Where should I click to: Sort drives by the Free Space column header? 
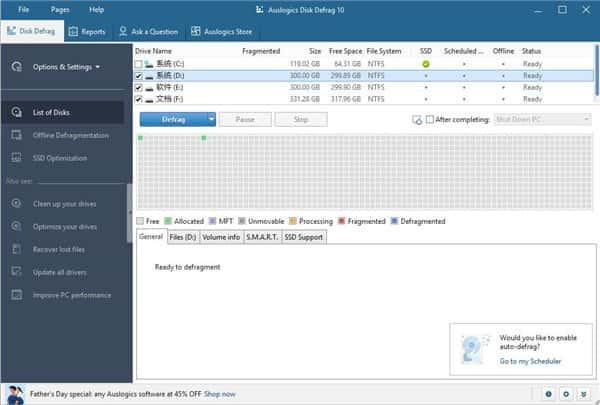click(344, 50)
